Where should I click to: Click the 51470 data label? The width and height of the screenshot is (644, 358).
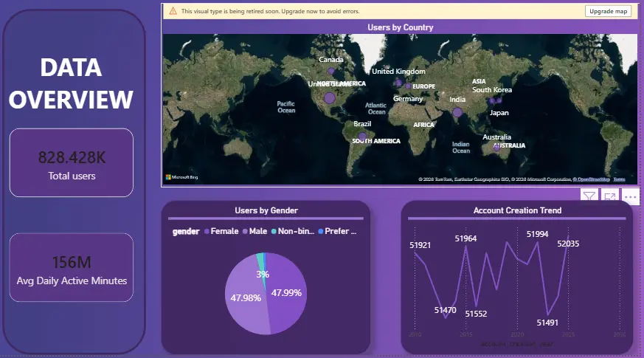[446, 310]
